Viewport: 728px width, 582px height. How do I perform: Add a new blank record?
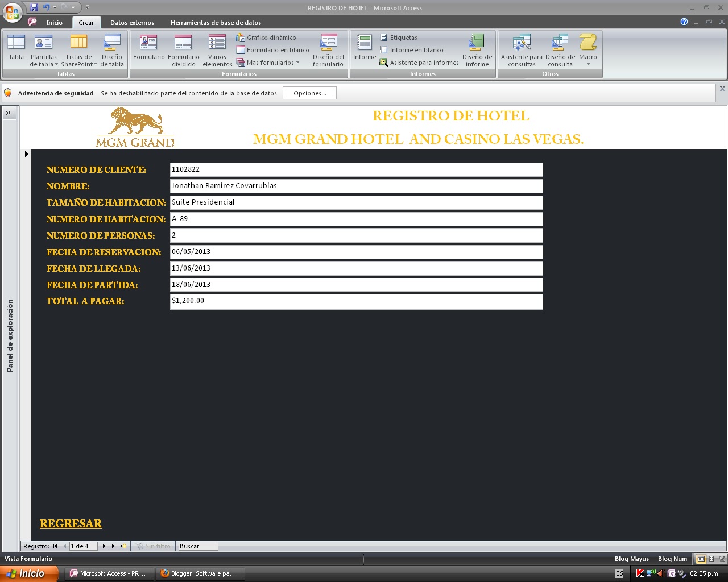coord(123,546)
